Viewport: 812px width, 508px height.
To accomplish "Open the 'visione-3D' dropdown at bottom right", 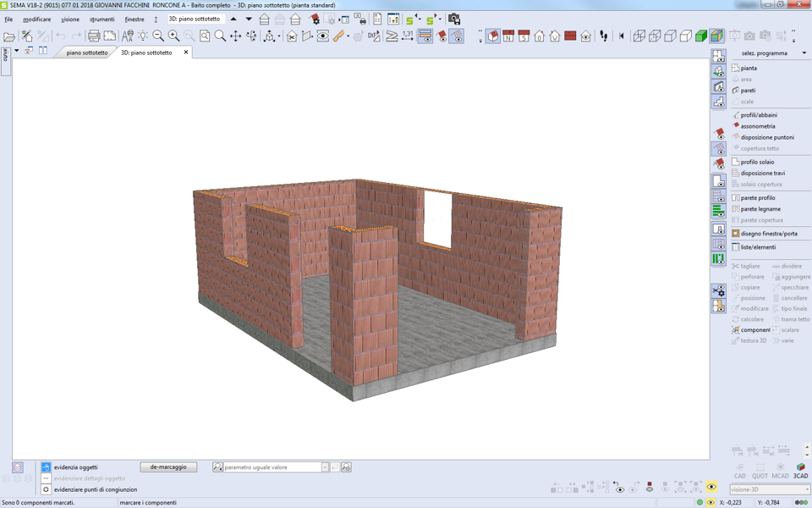I will point(806,489).
